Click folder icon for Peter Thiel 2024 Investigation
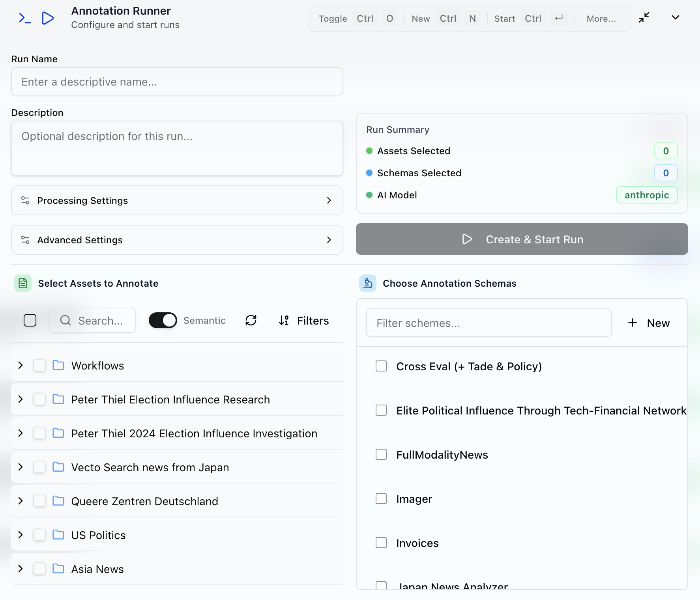 pos(58,433)
